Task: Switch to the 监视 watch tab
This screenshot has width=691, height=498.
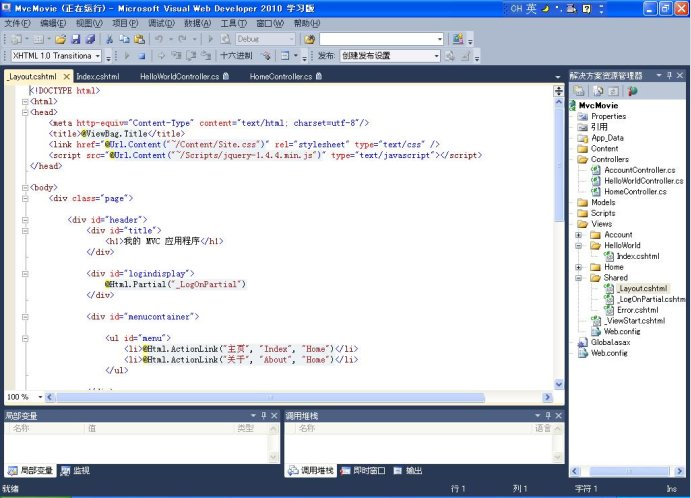Action: (76, 471)
